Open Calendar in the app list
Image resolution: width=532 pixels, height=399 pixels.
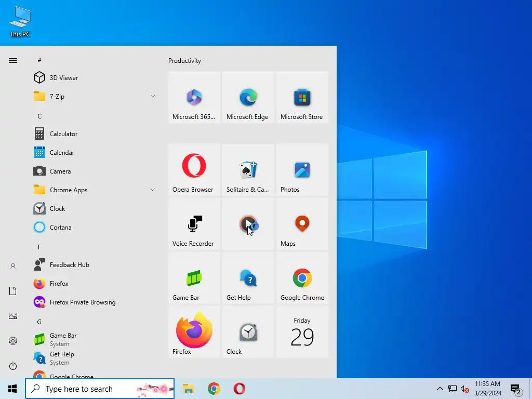point(95,152)
